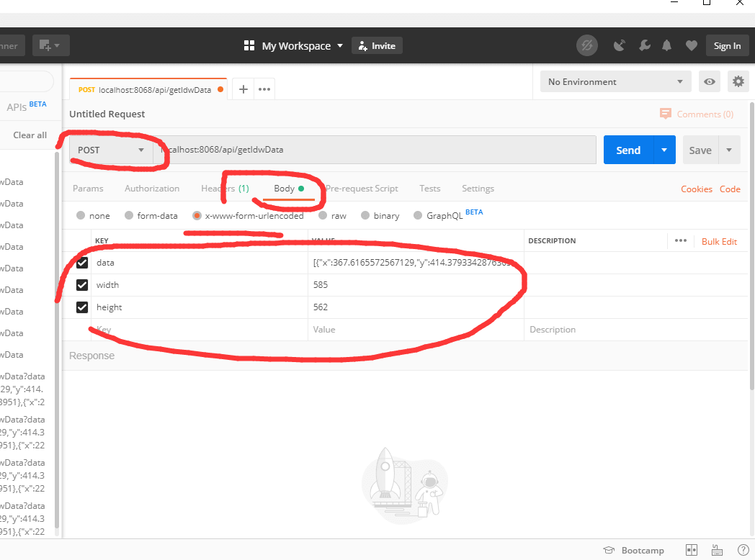Click the heart icon in header
Viewport: 755px width, 560px height.
point(691,46)
